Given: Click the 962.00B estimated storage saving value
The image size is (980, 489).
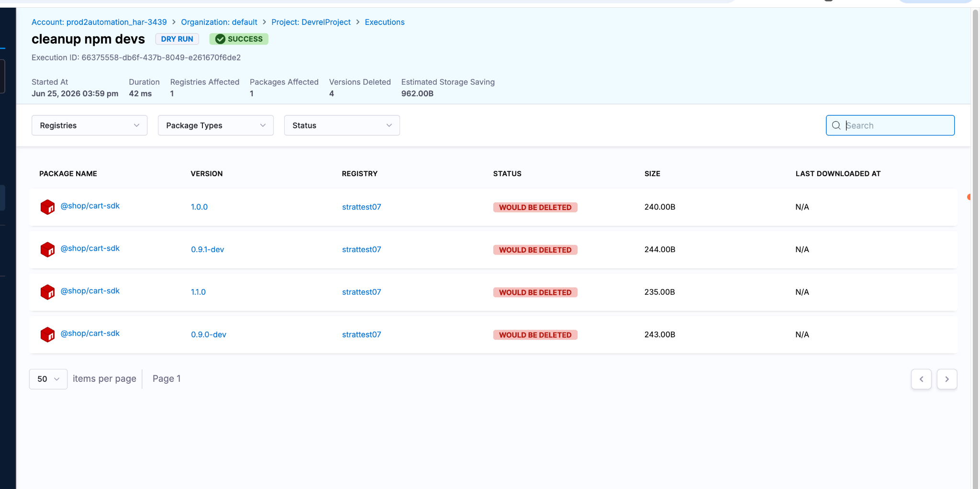Looking at the screenshot, I should (x=417, y=94).
